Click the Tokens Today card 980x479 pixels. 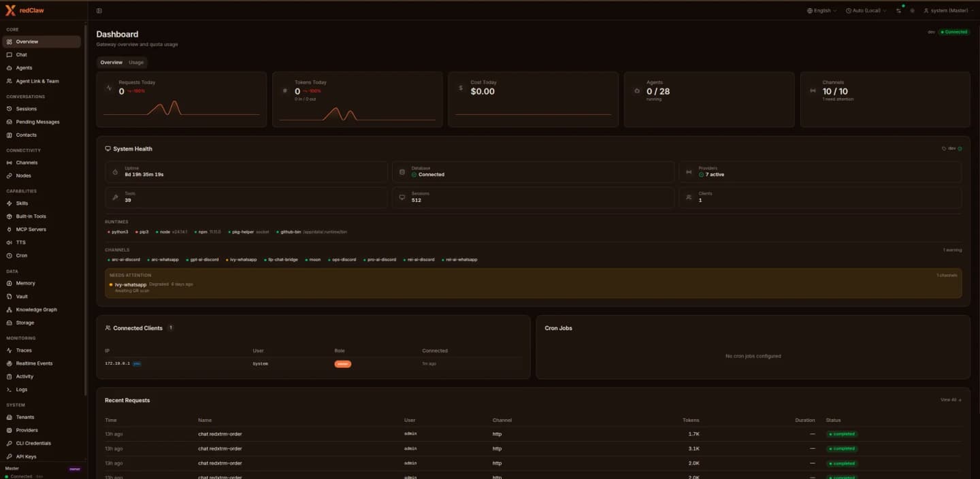(357, 99)
